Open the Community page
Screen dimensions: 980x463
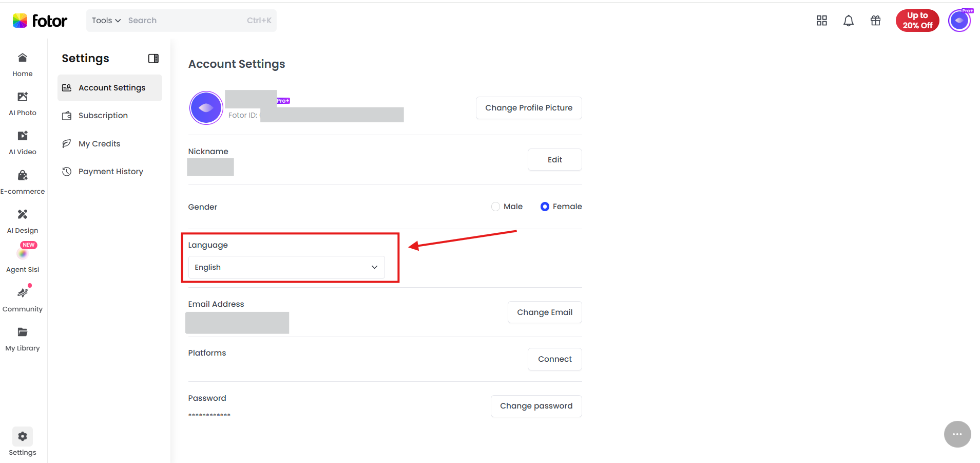(23, 300)
